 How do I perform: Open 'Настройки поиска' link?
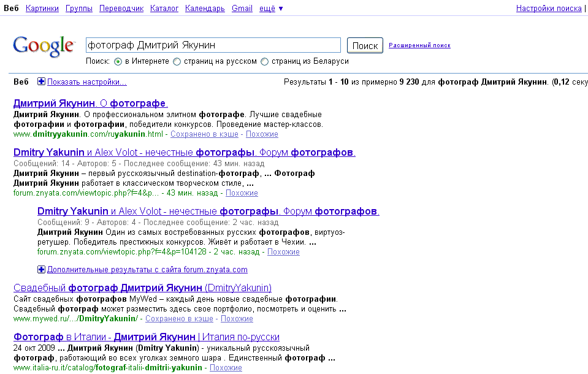point(548,9)
